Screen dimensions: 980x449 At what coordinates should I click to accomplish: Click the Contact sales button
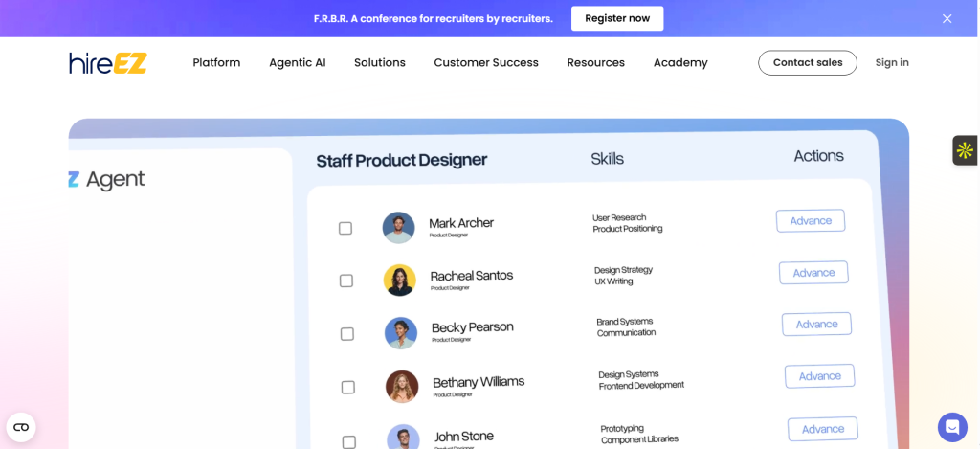coord(808,63)
